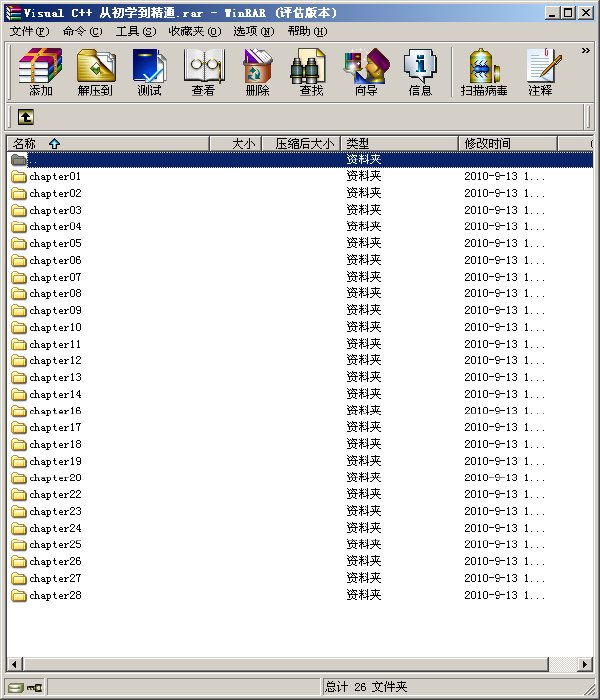Screen dimensions: 600x700
Task: Click the chapter07 folder icon
Action: [x=19, y=277]
